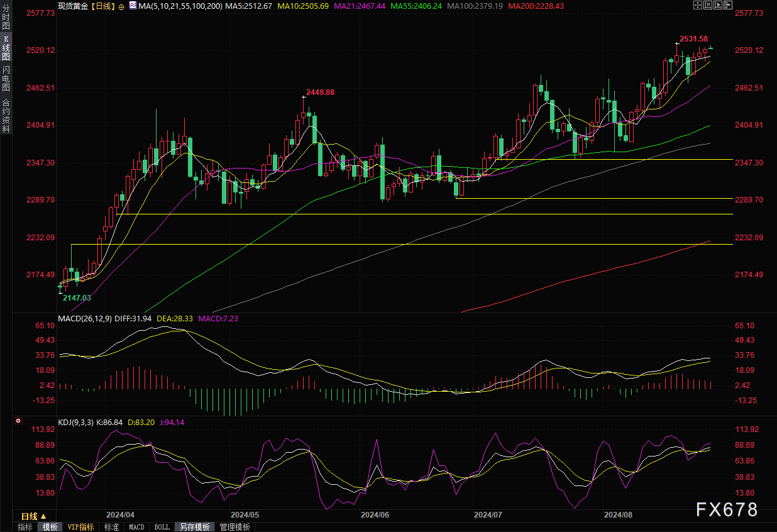Click the MA indicator chart icon
Image resolution: width=777 pixels, height=532 pixels.
pyautogui.click(x=131, y=5)
